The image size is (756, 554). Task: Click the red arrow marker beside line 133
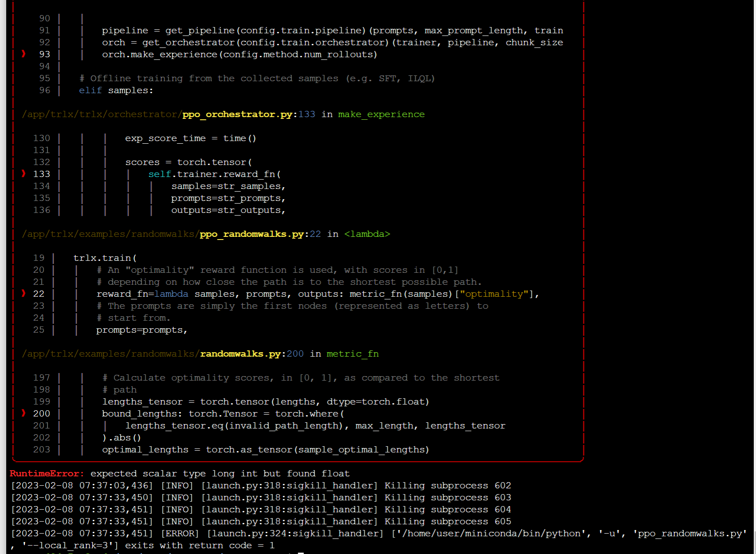click(x=23, y=174)
